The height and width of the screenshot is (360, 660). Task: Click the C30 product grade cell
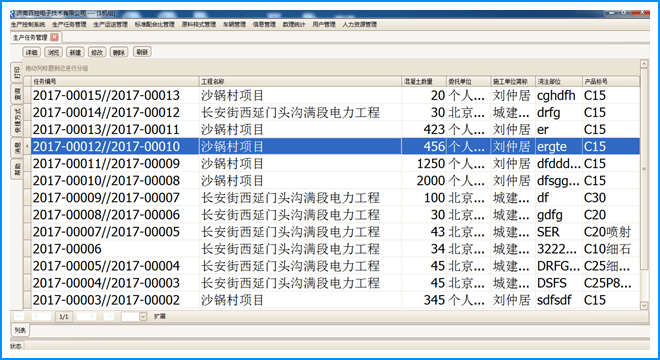(611, 198)
